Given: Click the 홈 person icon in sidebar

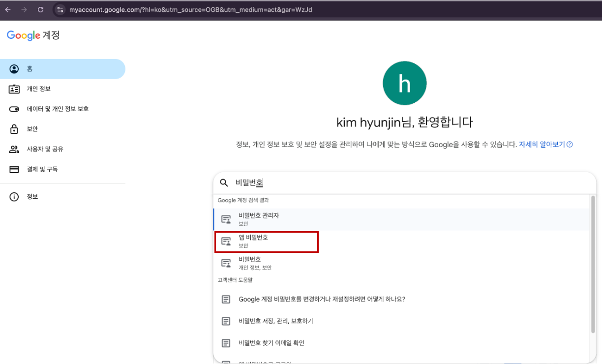Looking at the screenshot, I should tap(14, 69).
